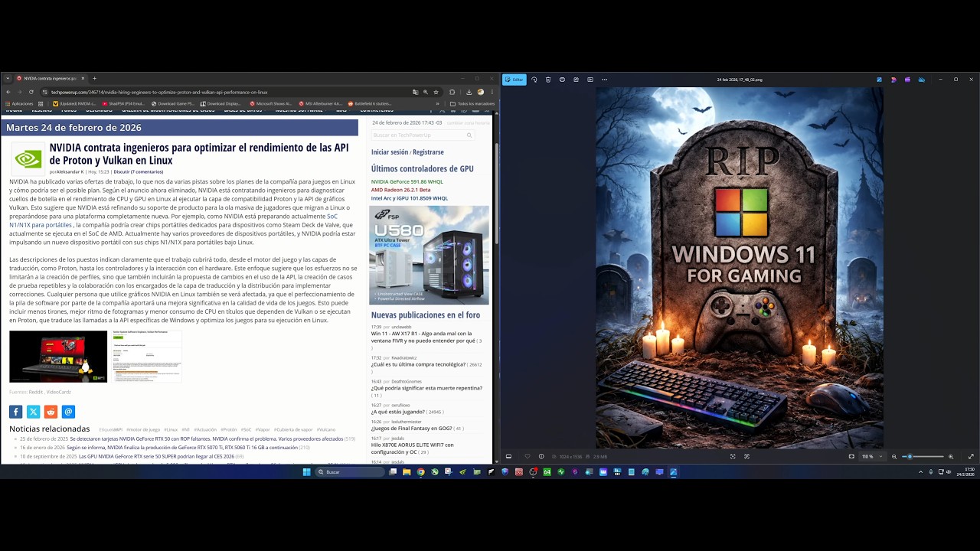The image size is (980, 551).
Task: Open the Todos los marcadores folder
Action: [472, 103]
